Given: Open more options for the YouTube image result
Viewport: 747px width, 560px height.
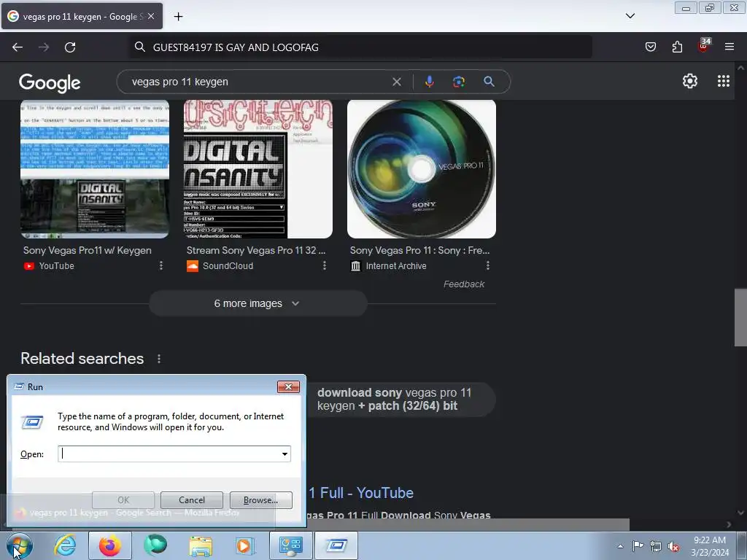Looking at the screenshot, I should tap(161, 265).
